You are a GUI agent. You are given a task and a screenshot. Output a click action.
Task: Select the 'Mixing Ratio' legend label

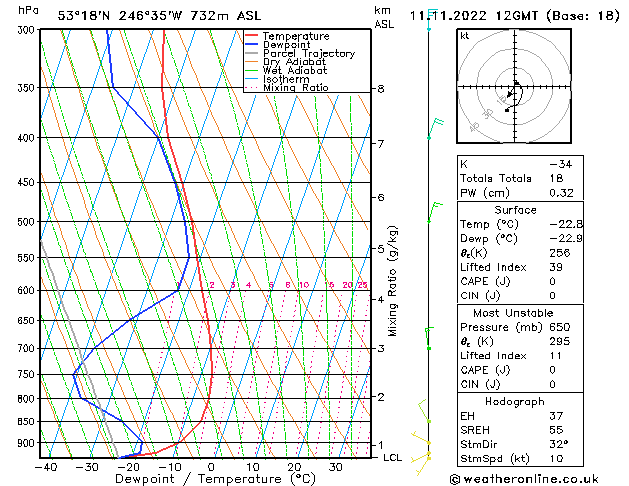tap(296, 87)
